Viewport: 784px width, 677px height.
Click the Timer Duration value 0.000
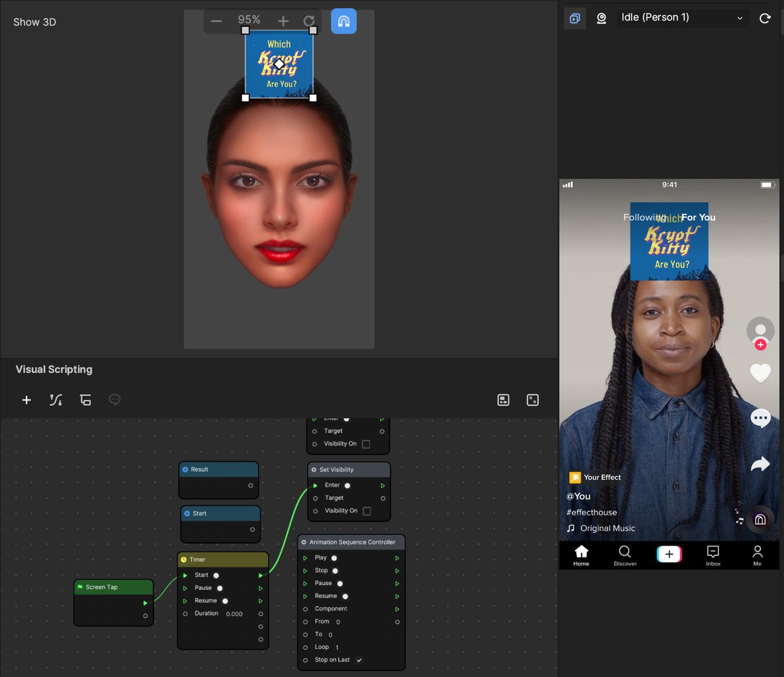coord(235,614)
